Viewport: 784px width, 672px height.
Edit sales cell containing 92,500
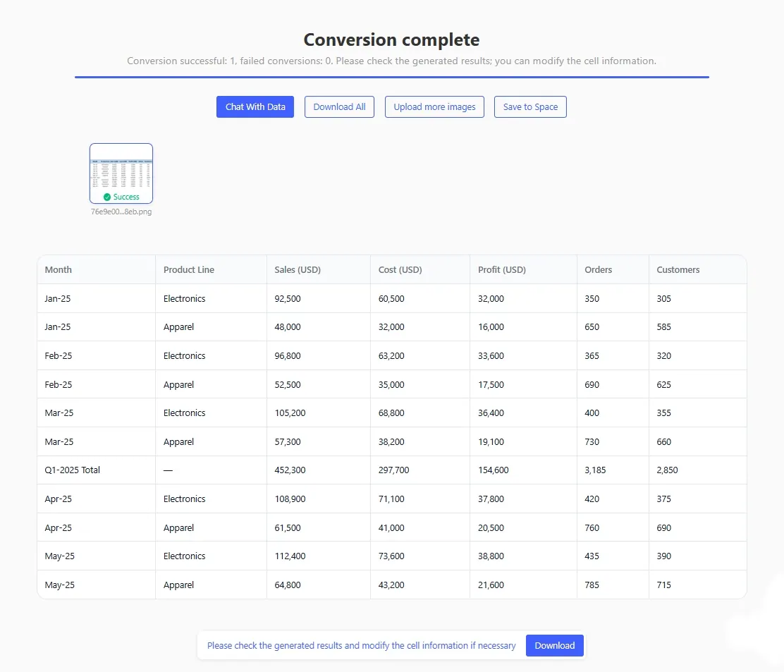point(288,298)
